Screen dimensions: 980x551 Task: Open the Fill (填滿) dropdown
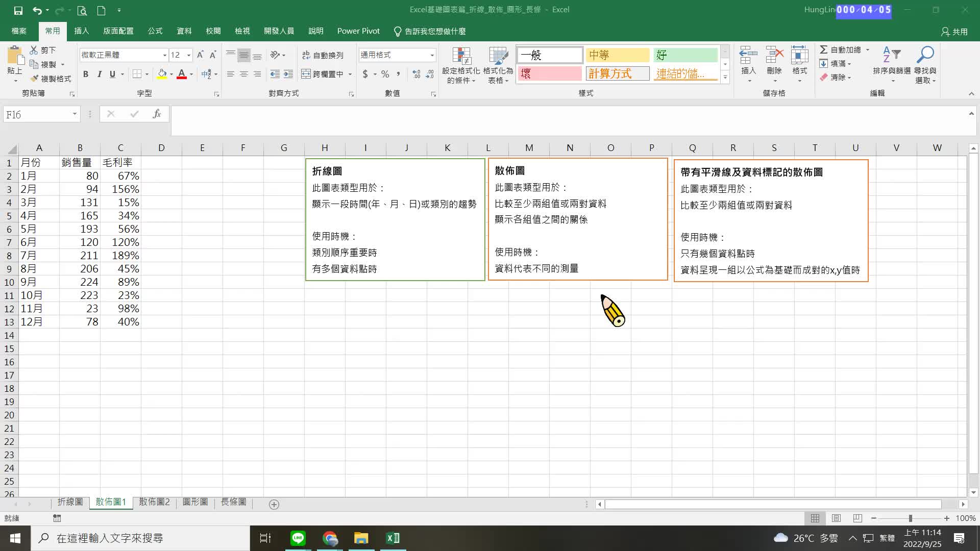(835, 64)
